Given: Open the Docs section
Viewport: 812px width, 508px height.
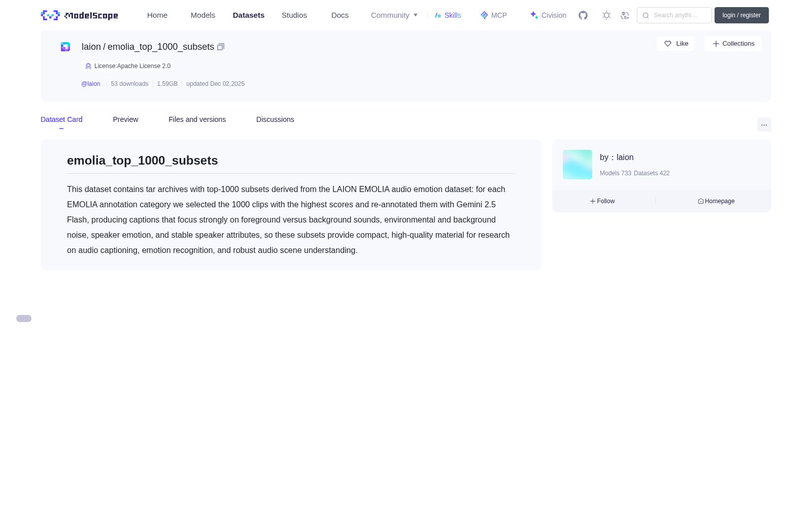Looking at the screenshot, I should click(x=340, y=15).
